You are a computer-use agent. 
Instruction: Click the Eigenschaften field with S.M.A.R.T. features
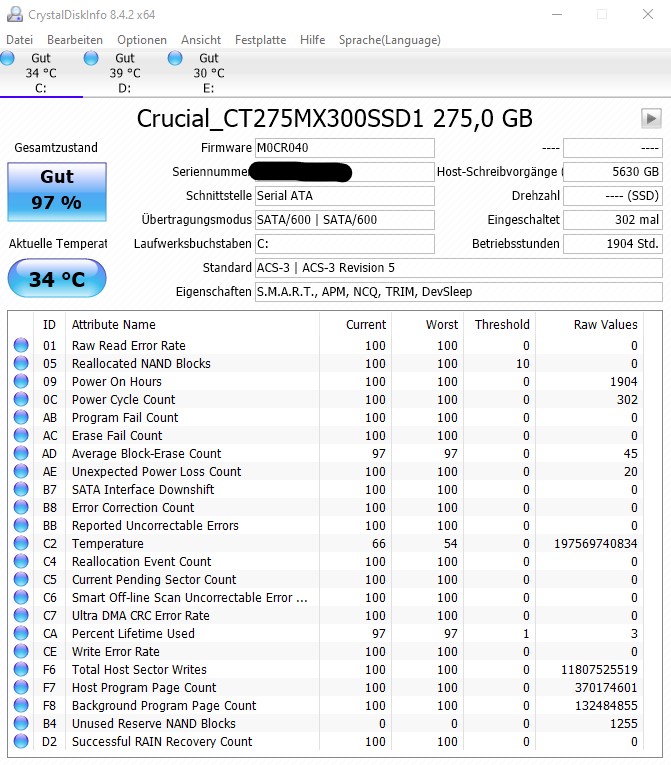(x=459, y=292)
